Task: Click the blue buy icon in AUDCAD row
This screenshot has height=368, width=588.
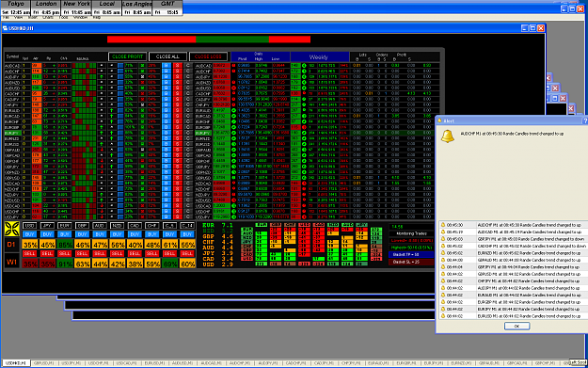Action: point(167,66)
